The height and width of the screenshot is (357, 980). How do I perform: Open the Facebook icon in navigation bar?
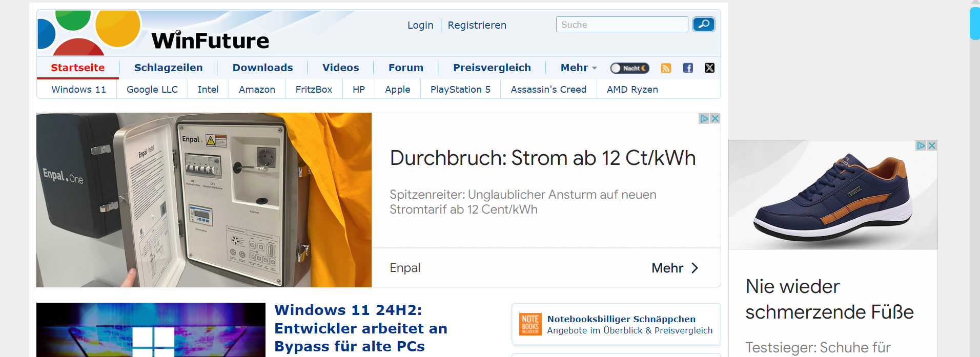coord(688,68)
